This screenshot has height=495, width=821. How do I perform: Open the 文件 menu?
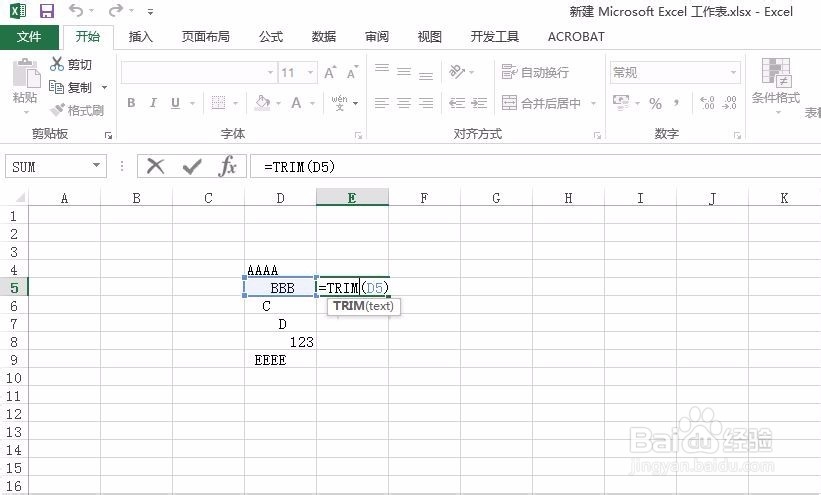pyautogui.click(x=29, y=37)
